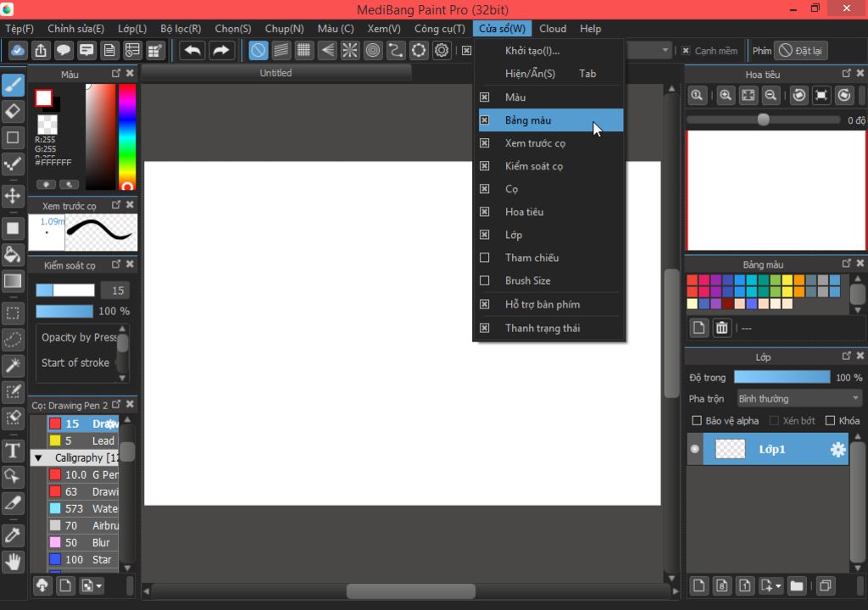
Task: Click the Undo arrow in toolbar
Action: point(192,50)
